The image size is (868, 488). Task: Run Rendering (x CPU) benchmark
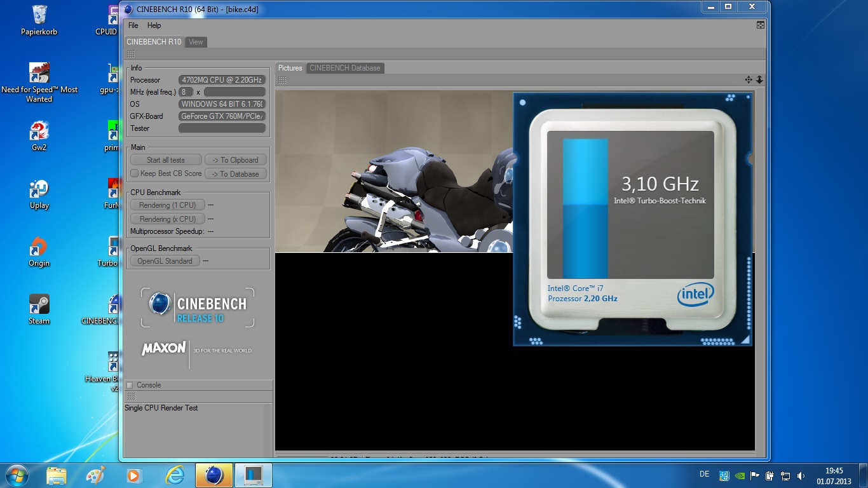point(168,219)
